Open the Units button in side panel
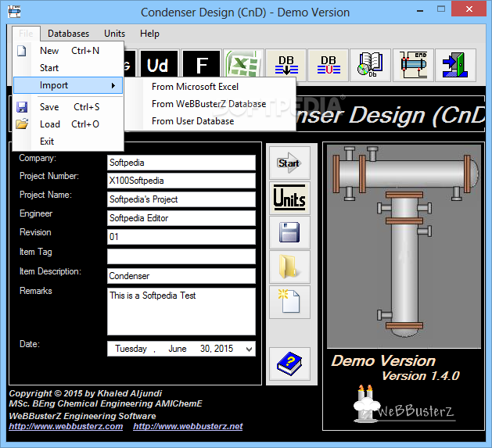 click(x=289, y=198)
